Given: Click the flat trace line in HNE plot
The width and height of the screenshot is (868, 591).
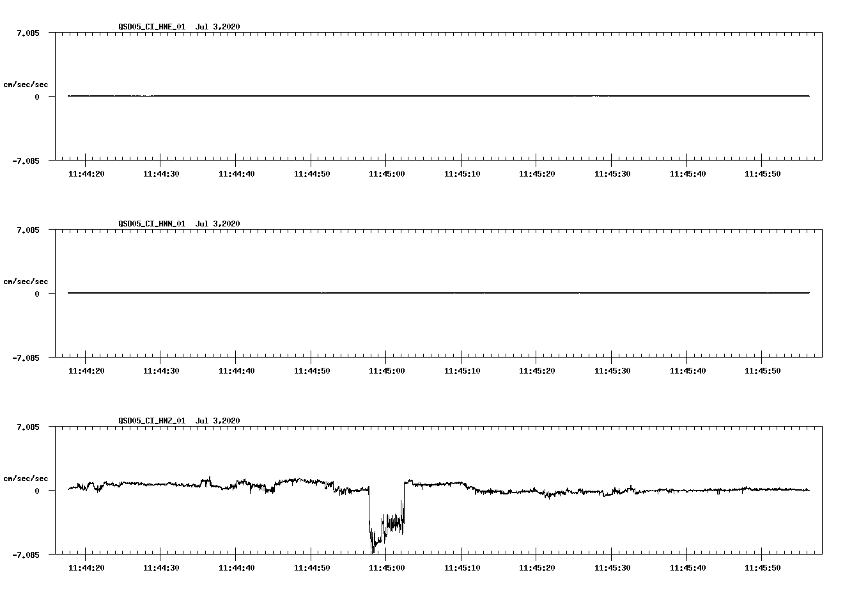Looking at the screenshot, I should (x=438, y=96).
